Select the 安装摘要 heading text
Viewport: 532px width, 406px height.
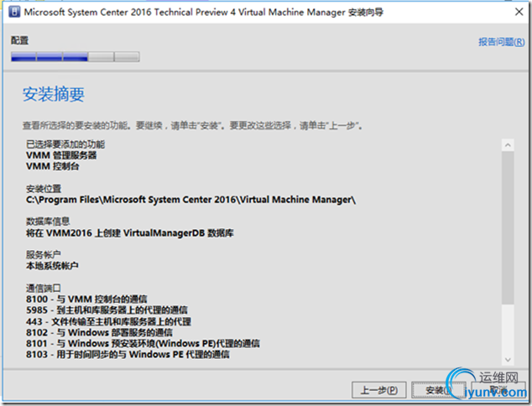pyautogui.click(x=54, y=94)
